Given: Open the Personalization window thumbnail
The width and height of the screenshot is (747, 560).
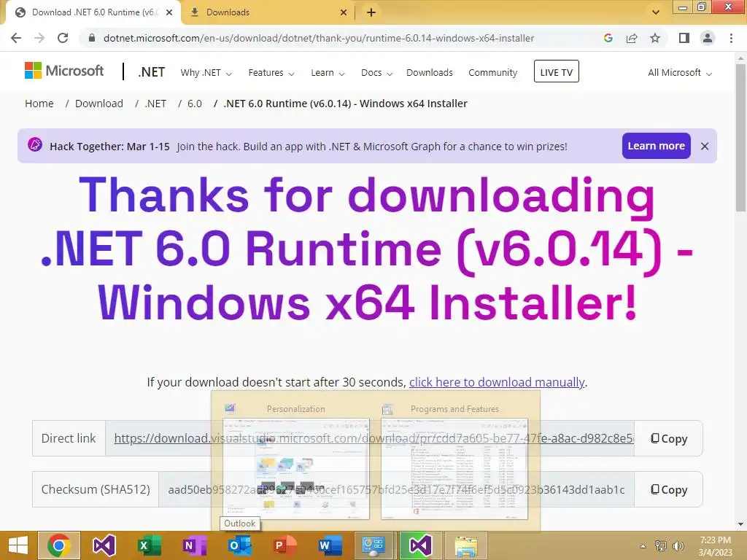Looking at the screenshot, I should coord(296,469).
